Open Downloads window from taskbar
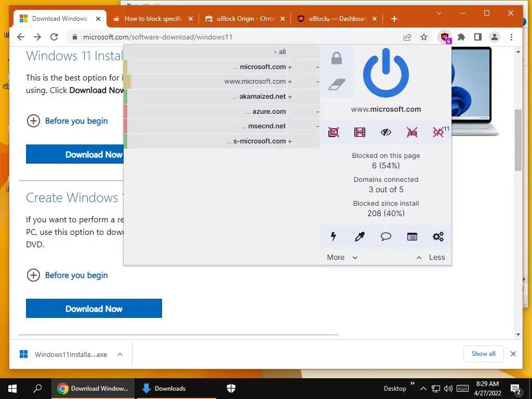 tap(177, 389)
